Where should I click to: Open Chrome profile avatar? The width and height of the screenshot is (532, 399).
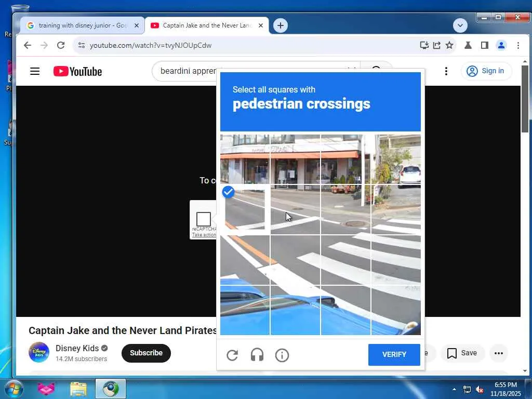click(501, 45)
